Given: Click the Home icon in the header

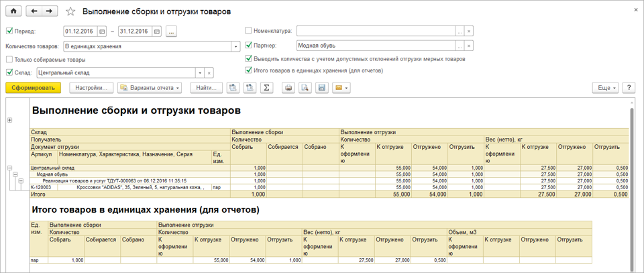Looking at the screenshot, I should click(13, 11).
